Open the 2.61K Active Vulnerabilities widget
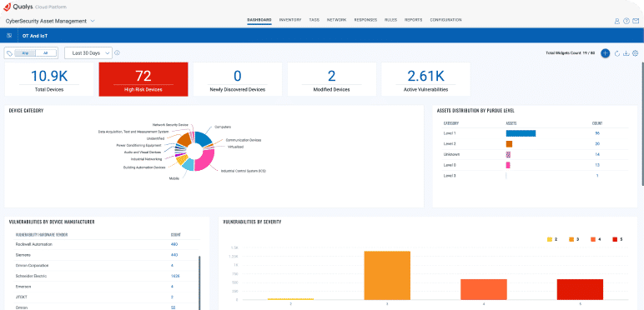The image size is (644, 310). tap(425, 79)
